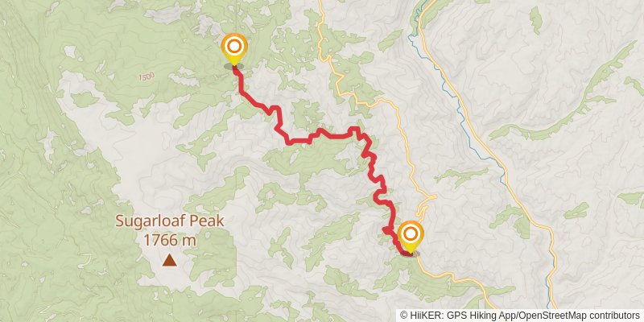644x322 pixels.
Task: Click the 1766 m elevation text
Action: coord(170,240)
